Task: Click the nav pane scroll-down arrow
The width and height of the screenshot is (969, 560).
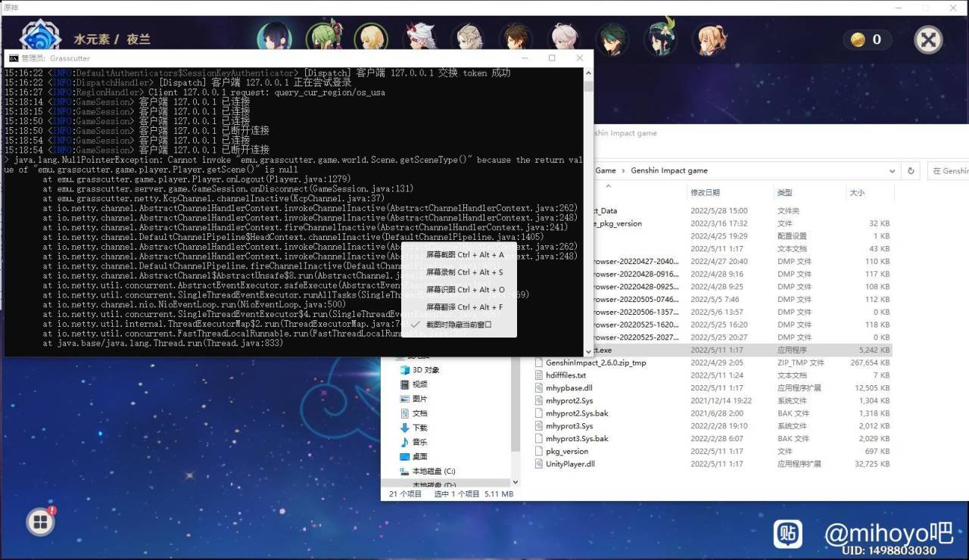Action: (x=516, y=482)
